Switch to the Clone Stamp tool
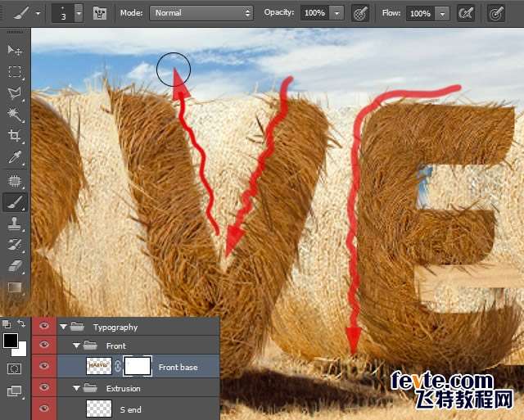 pyautogui.click(x=14, y=223)
